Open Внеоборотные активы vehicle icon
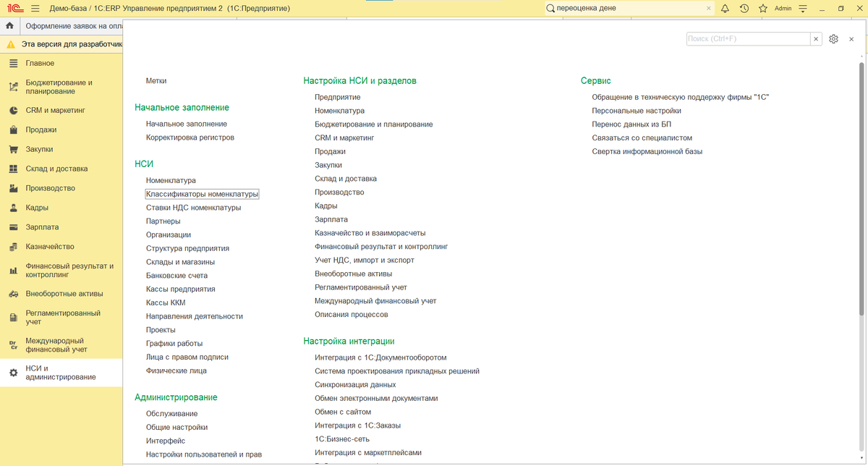This screenshot has width=868, height=466. (x=12, y=294)
